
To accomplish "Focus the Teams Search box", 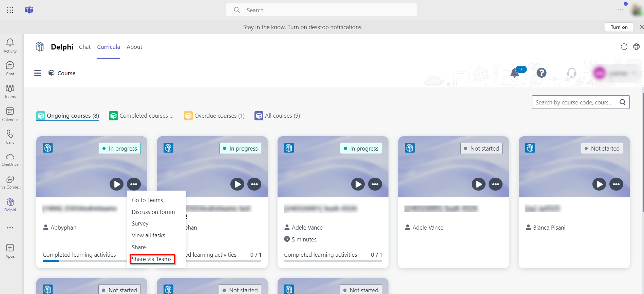I will 321,10.
